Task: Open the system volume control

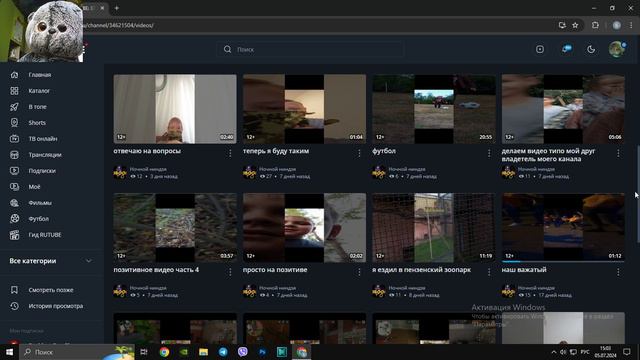Action: coord(563,352)
